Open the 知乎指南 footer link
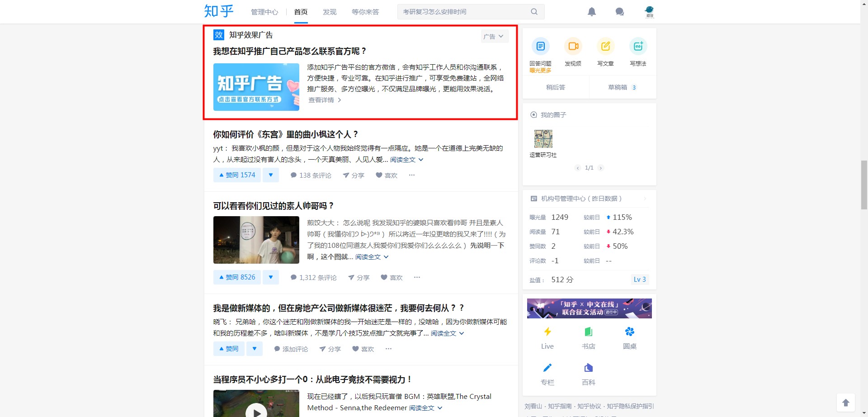 tap(560, 406)
